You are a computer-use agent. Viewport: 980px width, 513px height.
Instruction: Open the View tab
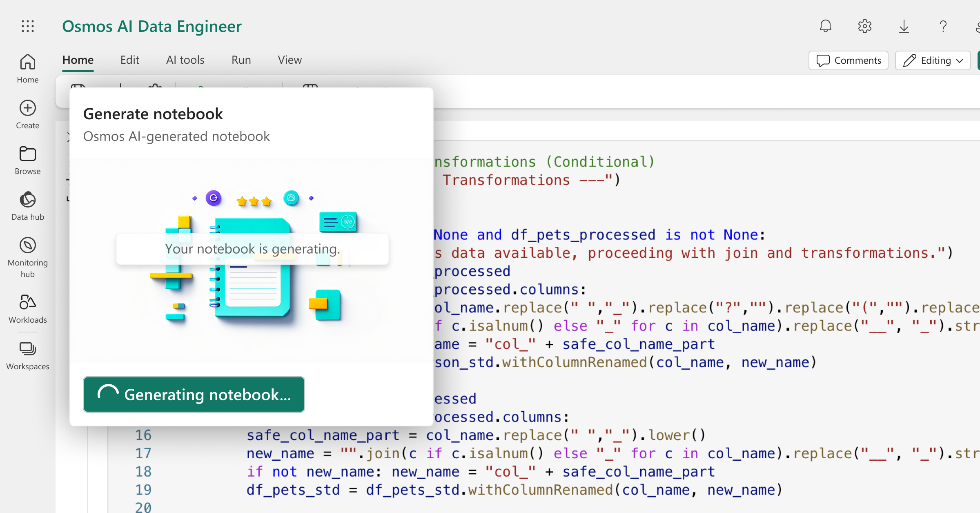[x=290, y=60]
